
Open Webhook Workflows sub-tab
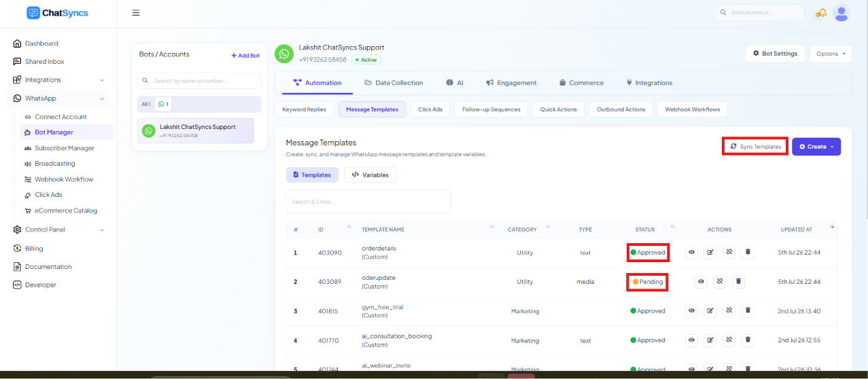coord(692,109)
